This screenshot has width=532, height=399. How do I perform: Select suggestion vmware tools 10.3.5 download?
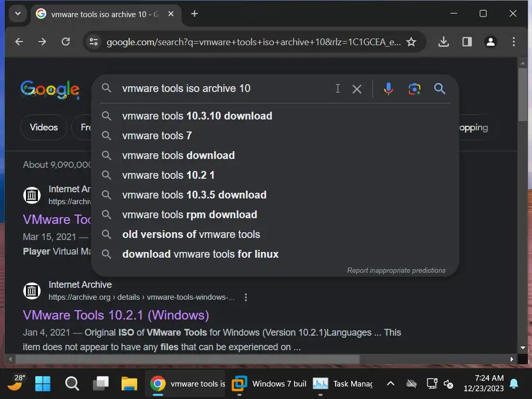click(x=275, y=195)
